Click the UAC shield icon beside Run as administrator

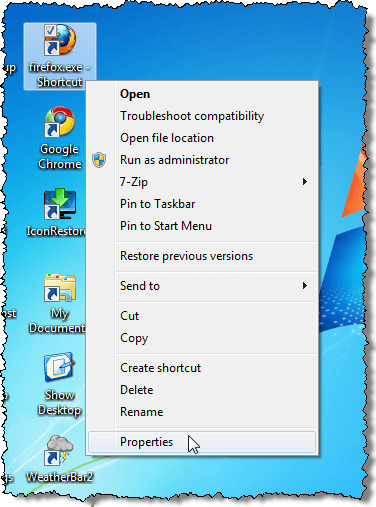coord(99,160)
